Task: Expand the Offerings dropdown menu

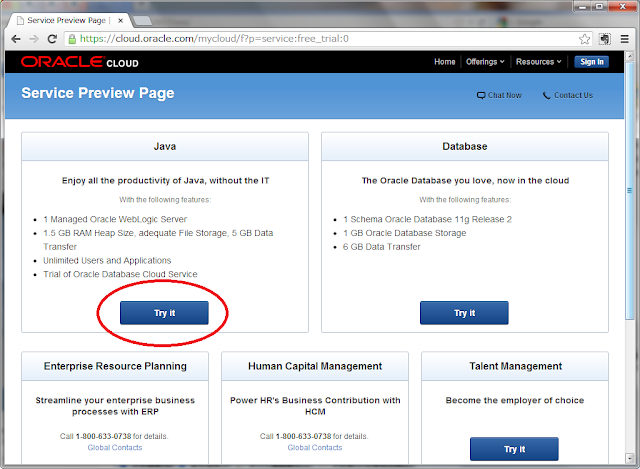Action: 485,62
